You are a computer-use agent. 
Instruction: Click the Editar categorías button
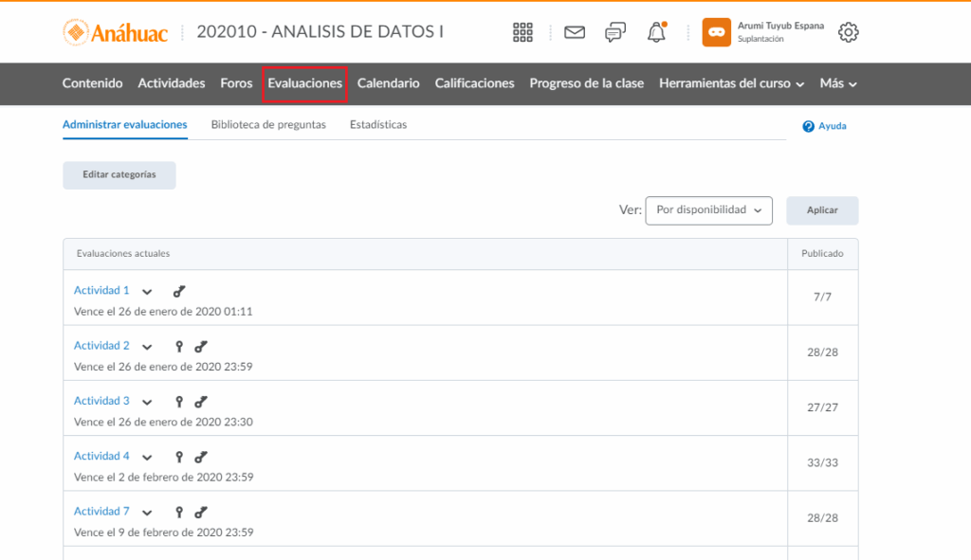point(119,175)
